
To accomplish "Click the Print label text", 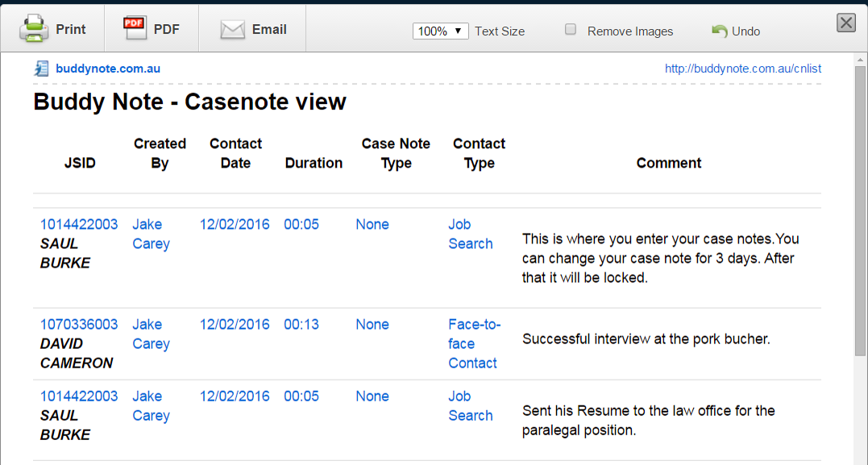I will pos(71,29).
